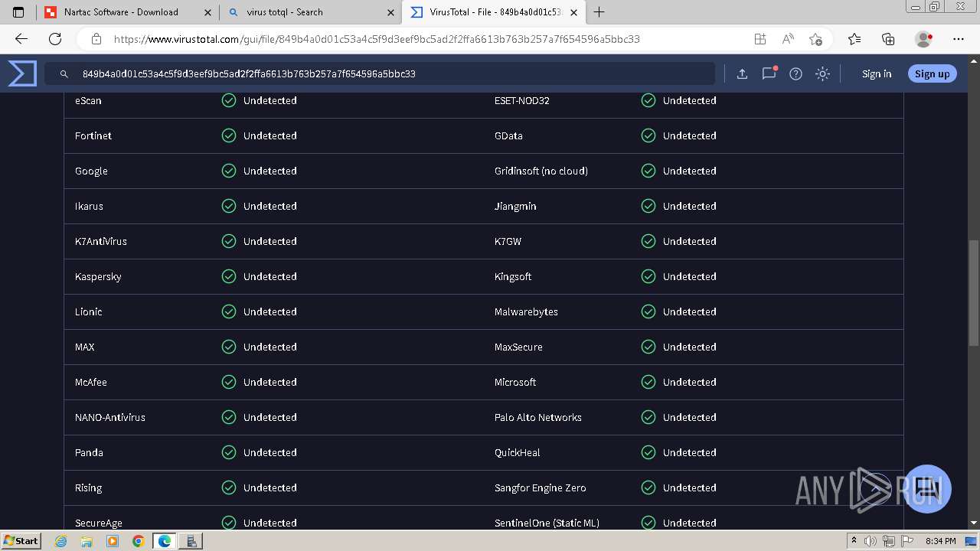Click the Jiangmin vendor name
The image size is (980, 551).
tap(515, 206)
